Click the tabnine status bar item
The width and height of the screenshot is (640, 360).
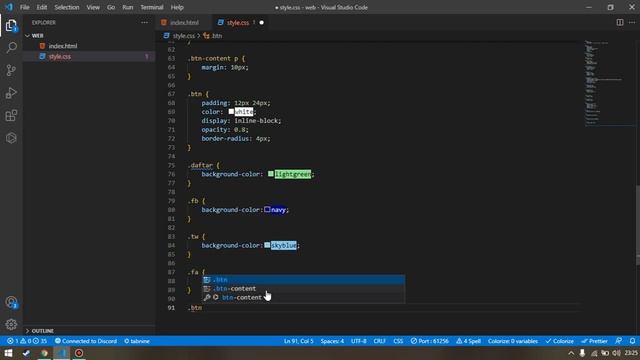tap(137, 341)
